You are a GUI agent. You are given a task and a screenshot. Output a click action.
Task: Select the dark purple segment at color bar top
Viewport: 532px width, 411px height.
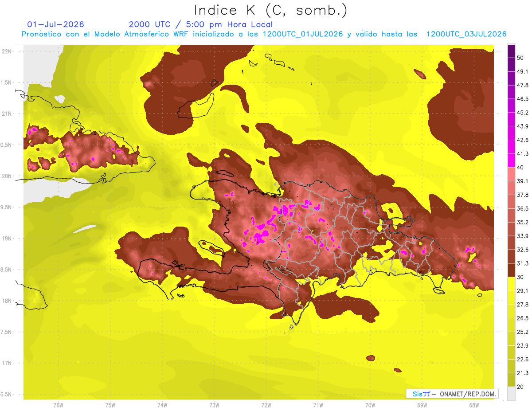click(x=511, y=51)
